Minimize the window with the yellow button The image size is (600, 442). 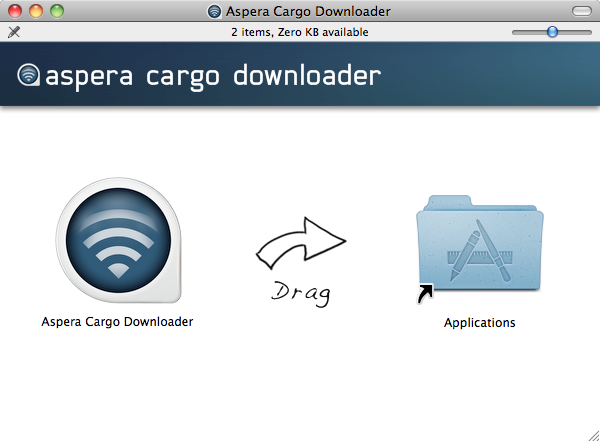(36, 11)
